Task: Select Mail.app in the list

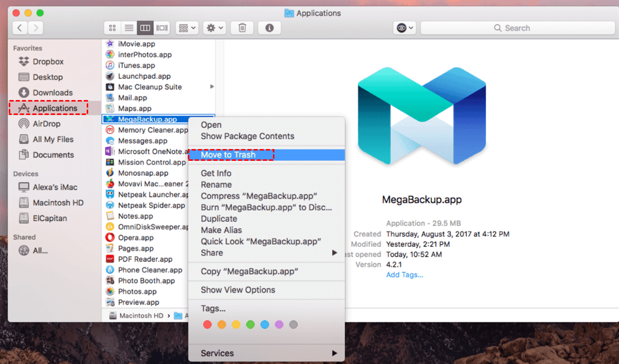Action: 133,97
